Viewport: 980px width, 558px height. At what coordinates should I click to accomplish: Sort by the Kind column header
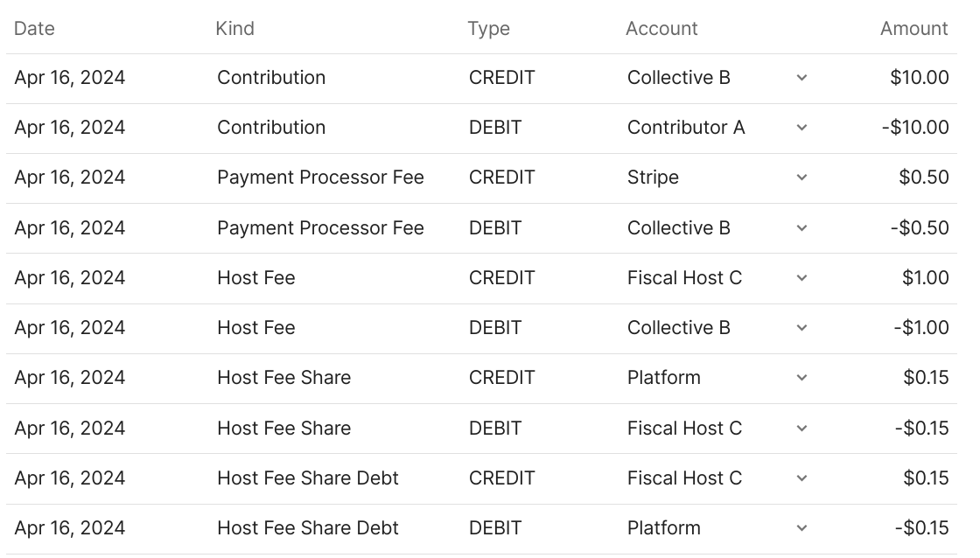234,29
